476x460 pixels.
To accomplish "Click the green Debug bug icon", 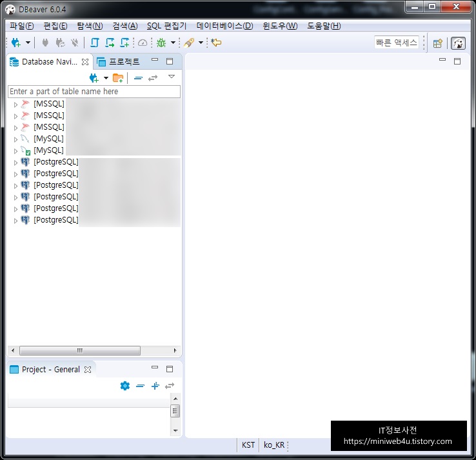I will [161, 43].
